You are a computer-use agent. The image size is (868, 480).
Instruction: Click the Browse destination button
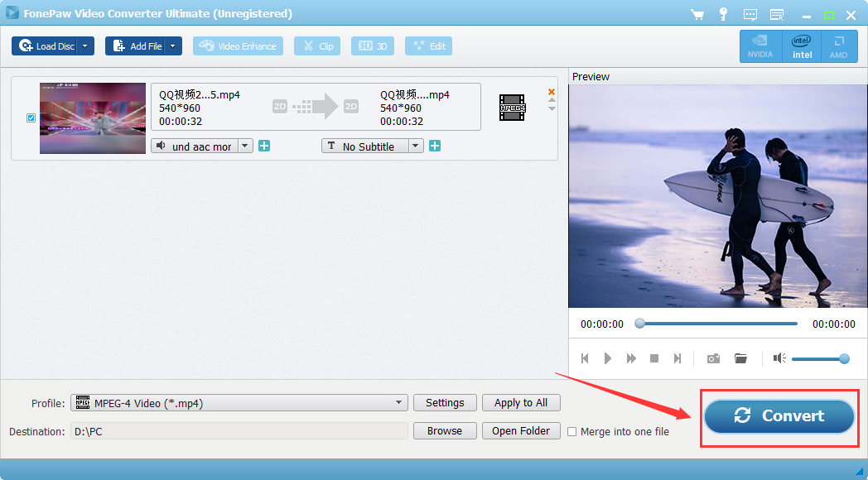(x=445, y=431)
